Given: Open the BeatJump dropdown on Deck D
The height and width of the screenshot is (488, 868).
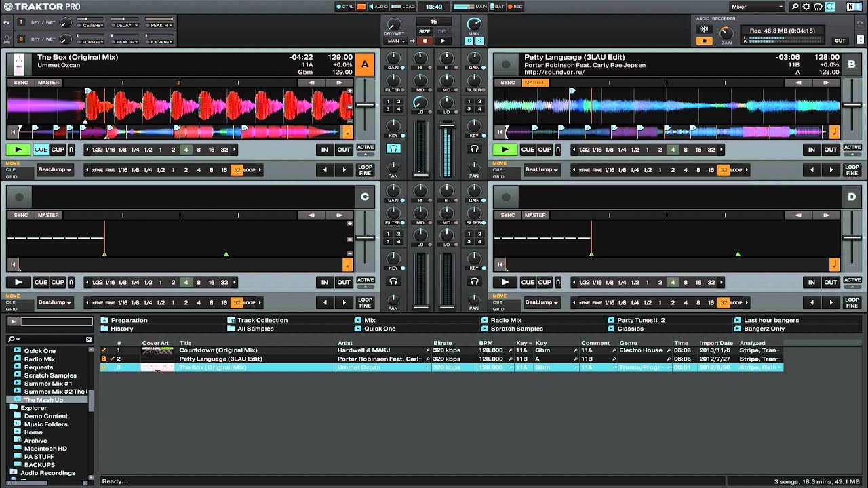Looking at the screenshot, I should coord(542,302).
